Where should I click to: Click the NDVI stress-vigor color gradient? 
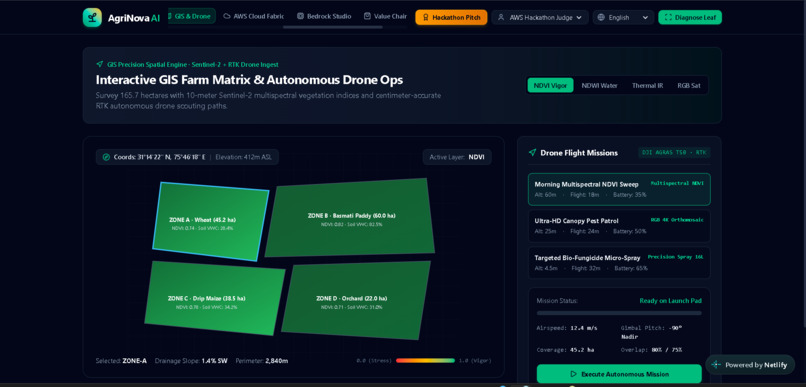point(425,361)
